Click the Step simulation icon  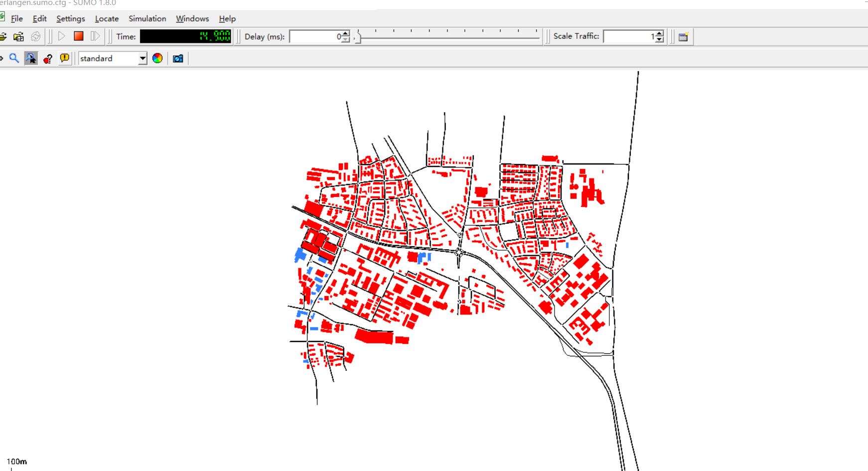pos(95,36)
